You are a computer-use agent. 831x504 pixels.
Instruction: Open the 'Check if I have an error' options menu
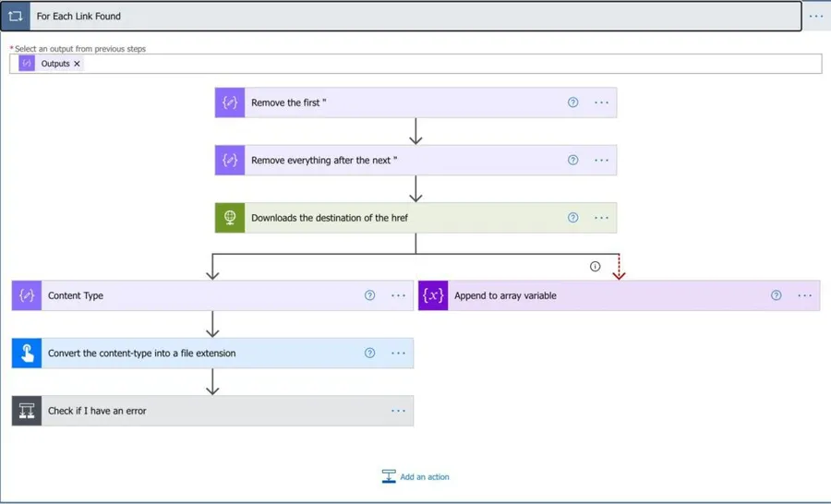[x=398, y=411]
